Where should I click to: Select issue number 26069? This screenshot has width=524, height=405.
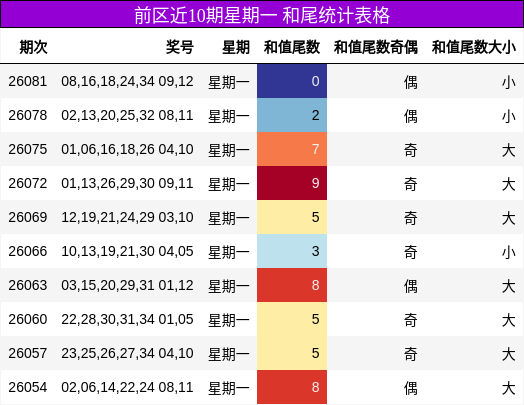(28, 217)
